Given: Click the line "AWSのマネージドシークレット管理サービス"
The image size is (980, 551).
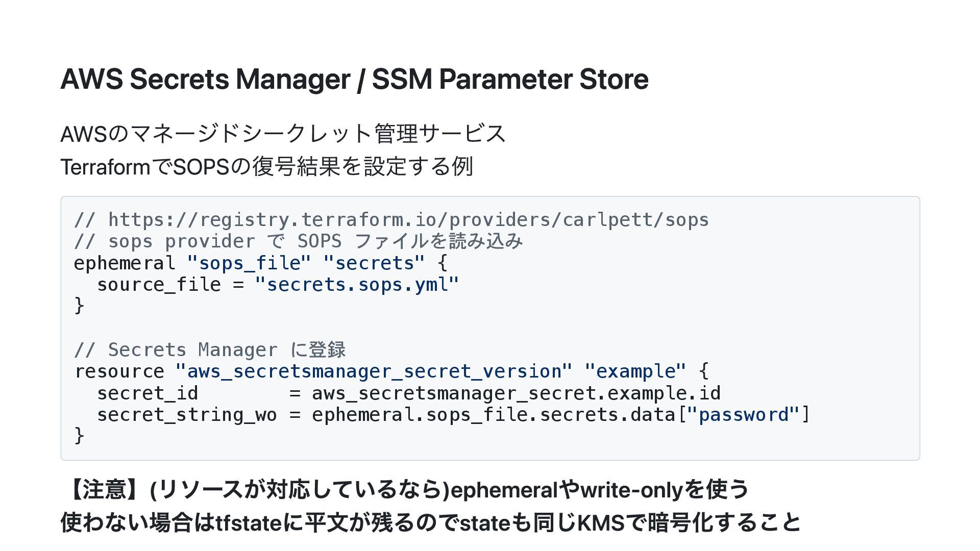Looking at the screenshot, I should click(283, 134).
